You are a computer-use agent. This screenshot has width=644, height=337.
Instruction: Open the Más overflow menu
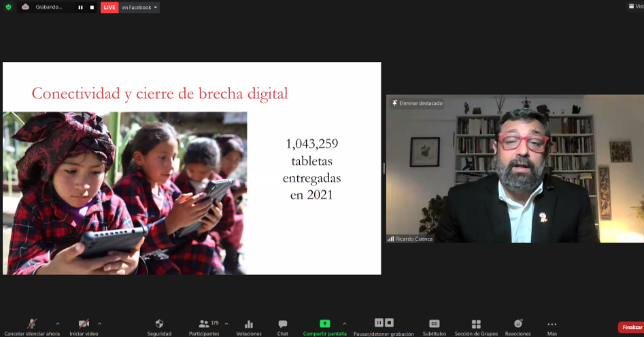coord(552,325)
